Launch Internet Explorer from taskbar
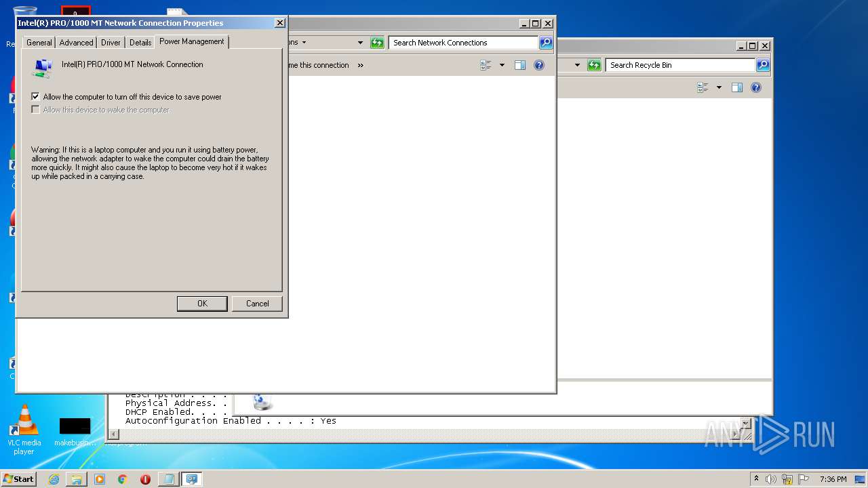The height and width of the screenshot is (488, 868). 54,479
